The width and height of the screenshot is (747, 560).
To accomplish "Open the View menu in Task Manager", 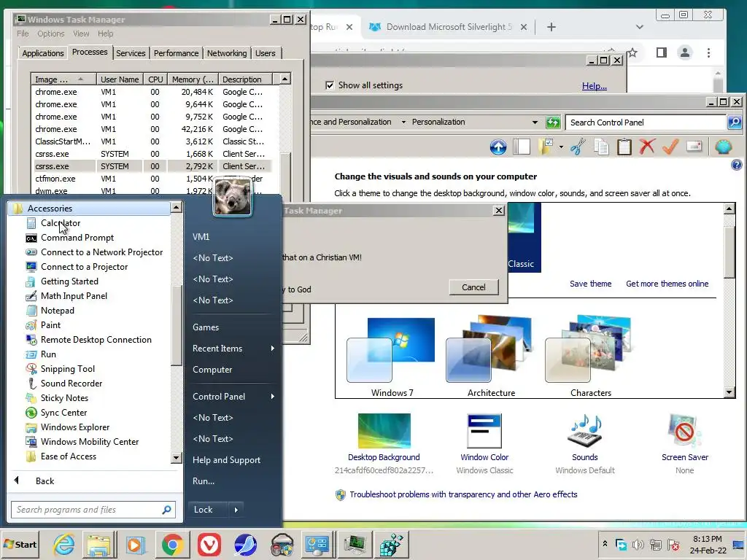I will coord(81,34).
